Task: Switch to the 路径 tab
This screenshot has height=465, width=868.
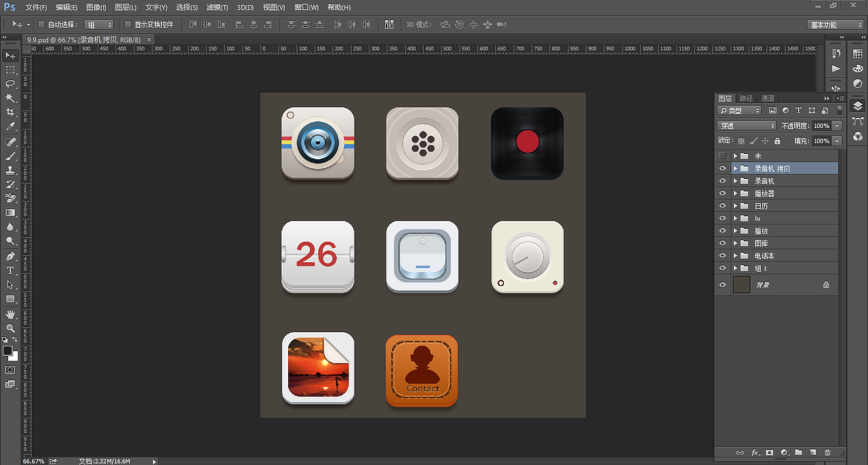Action: [x=746, y=98]
